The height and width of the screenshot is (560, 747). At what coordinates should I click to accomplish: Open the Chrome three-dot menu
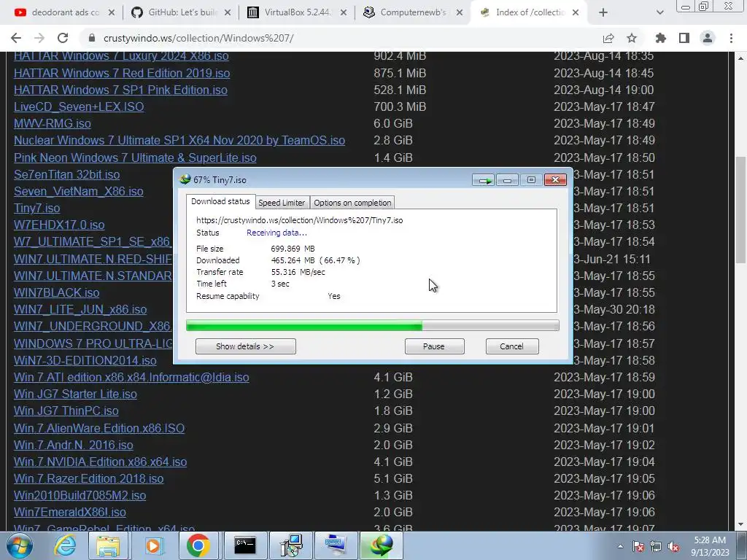pyautogui.click(x=731, y=38)
